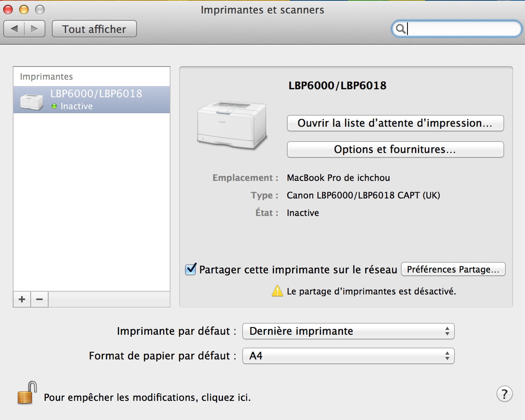This screenshot has width=525, height=420.
Task: Open the Imprimante par défaut dropdown
Action: point(349,331)
